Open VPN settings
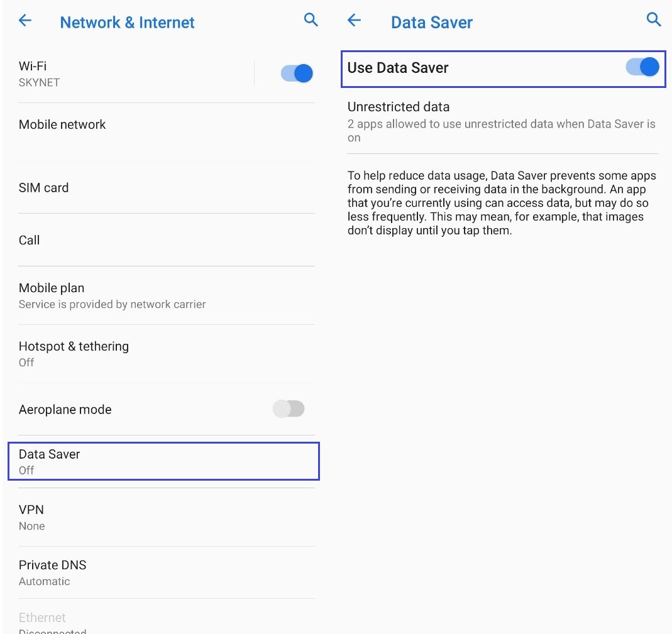This screenshot has width=672, height=634. point(167,517)
